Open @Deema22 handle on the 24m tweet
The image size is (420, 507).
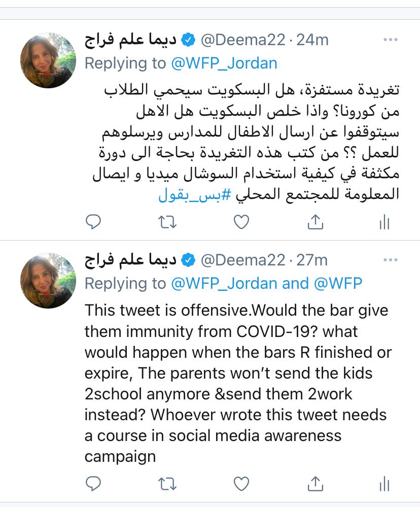coord(243,40)
